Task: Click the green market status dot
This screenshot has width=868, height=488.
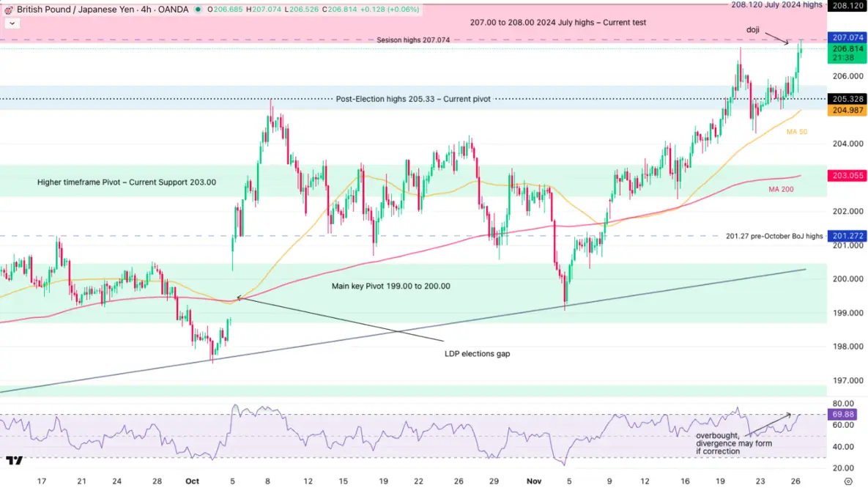Action: [196, 10]
